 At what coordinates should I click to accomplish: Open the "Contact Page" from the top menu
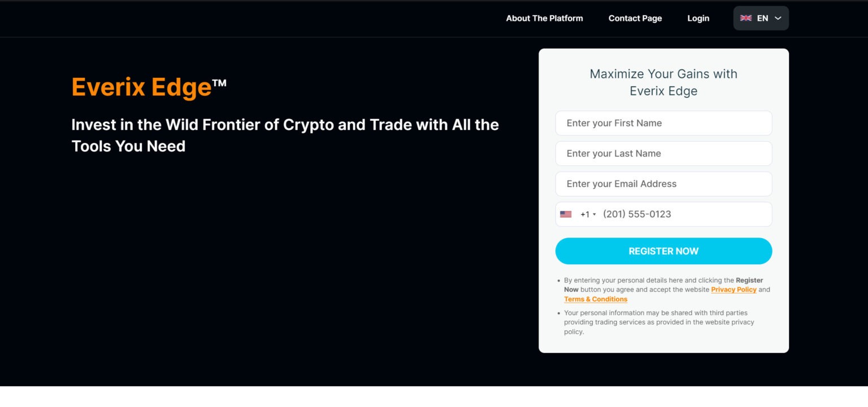click(x=635, y=17)
